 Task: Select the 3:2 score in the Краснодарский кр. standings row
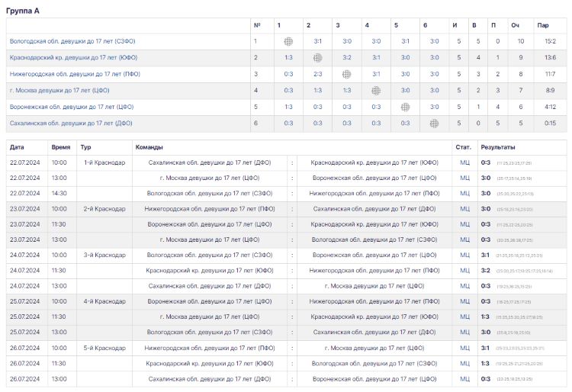[347, 58]
